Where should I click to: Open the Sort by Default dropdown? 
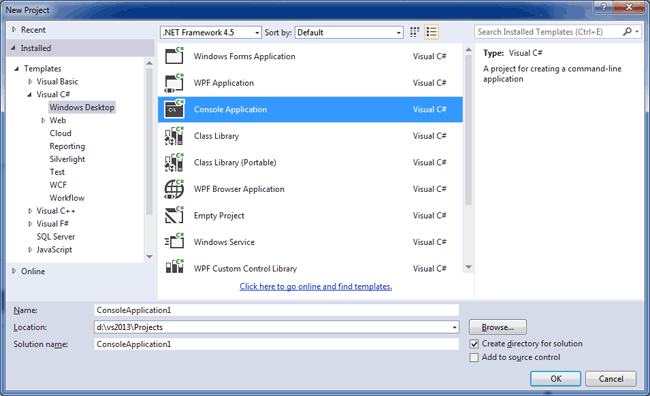click(x=349, y=32)
